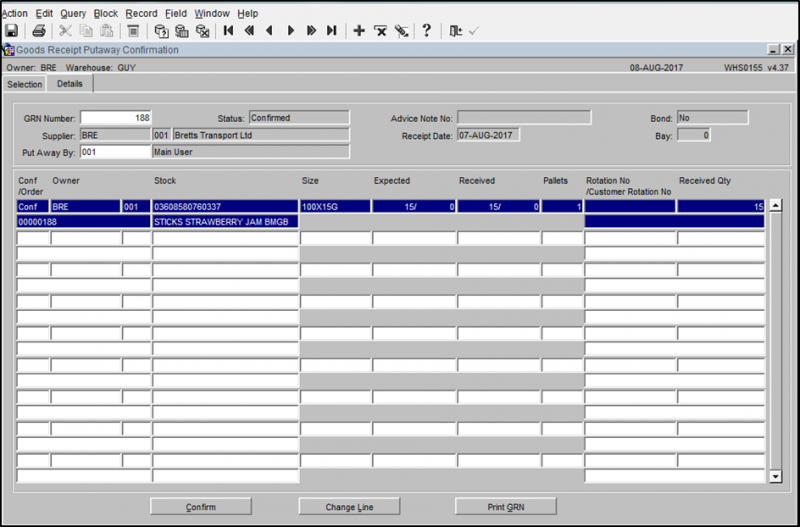The width and height of the screenshot is (800, 527).
Task: Click the empty Advice Note No field
Action: point(524,118)
